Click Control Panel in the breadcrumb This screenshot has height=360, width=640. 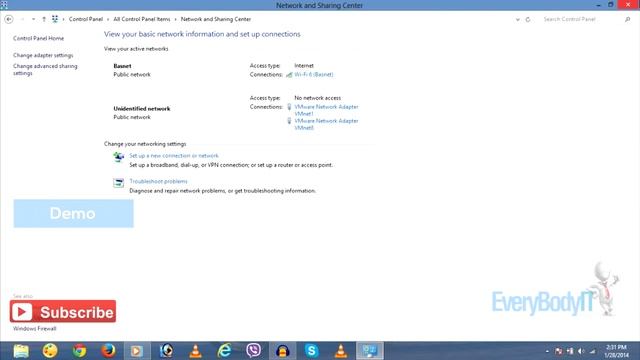click(x=86, y=19)
